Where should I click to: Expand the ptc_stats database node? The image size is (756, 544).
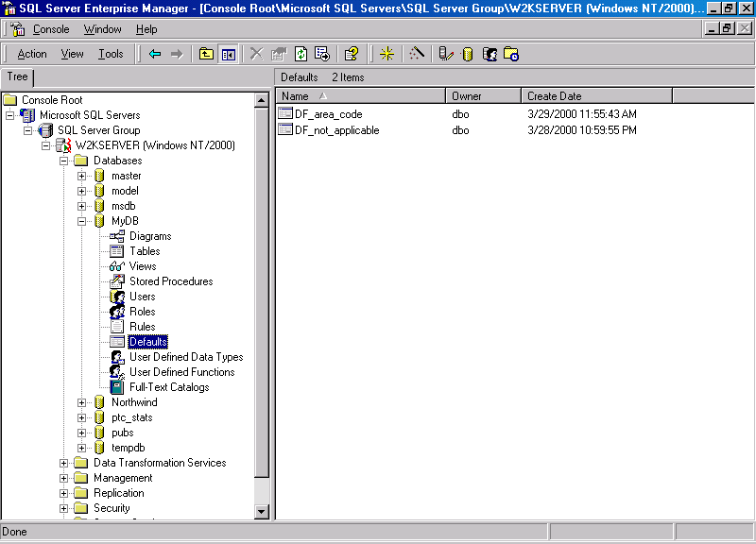(82, 417)
